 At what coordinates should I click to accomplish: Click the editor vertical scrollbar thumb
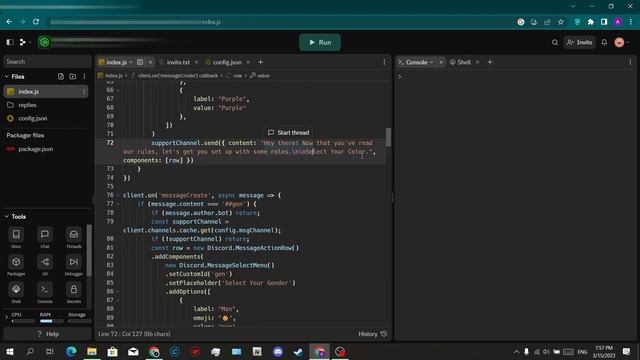pos(388,137)
